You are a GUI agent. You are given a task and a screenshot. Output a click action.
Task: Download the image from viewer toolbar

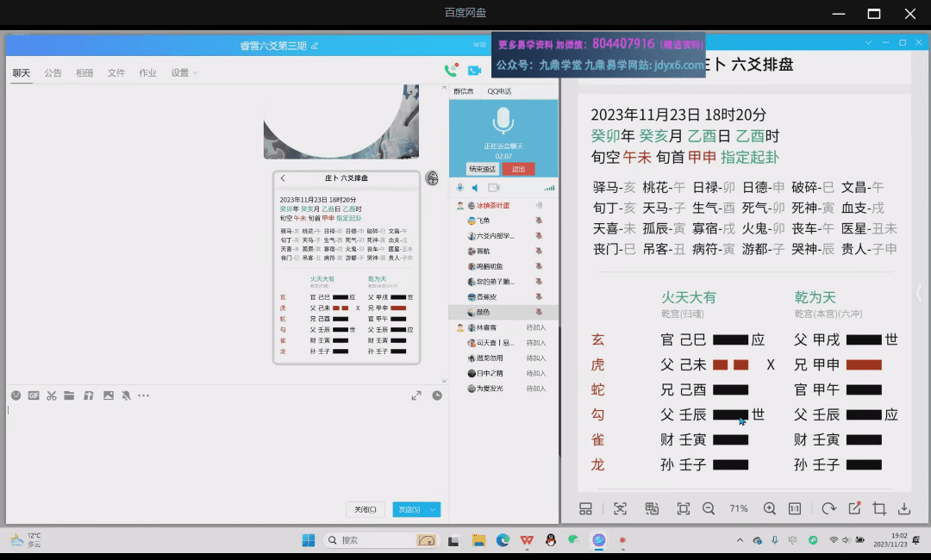pos(904,508)
